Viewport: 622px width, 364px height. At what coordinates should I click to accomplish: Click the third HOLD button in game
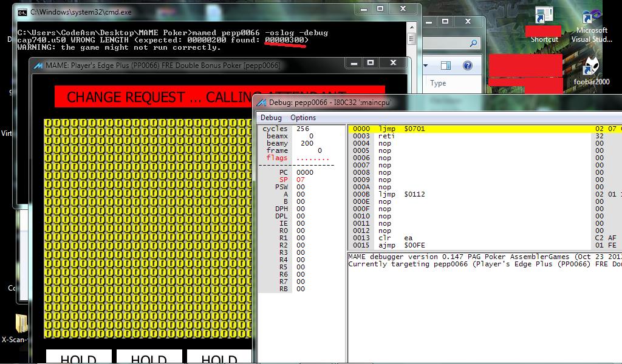coord(219,357)
